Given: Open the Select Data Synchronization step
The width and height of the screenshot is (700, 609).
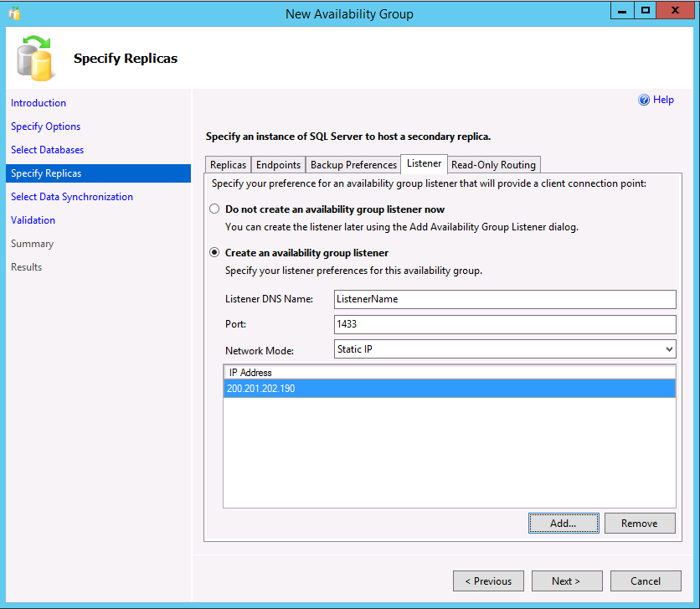Looking at the screenshot, I should [x=70, y=196].
